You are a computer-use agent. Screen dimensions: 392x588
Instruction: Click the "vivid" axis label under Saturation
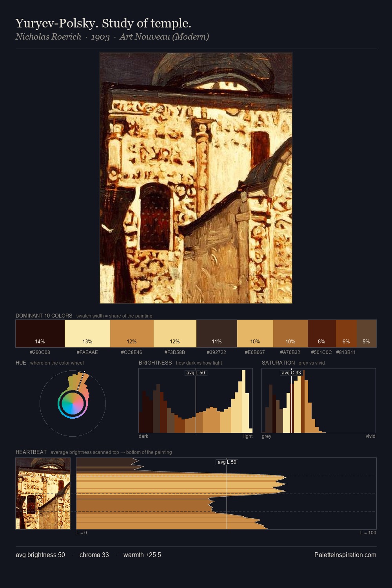(x=370, y=436)
